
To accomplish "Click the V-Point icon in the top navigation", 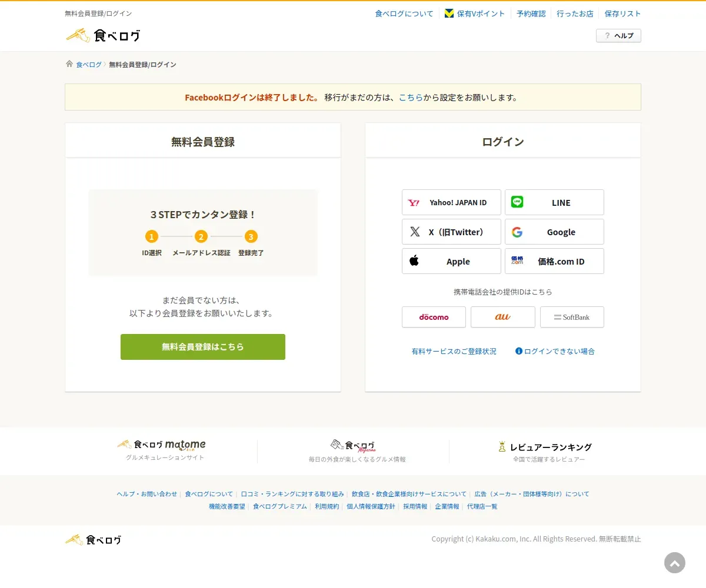I will (449, 14).
